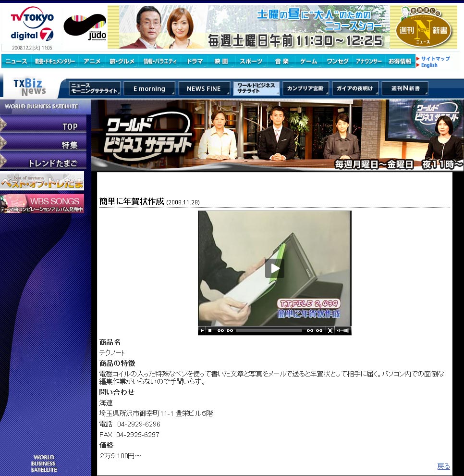Open the Kano Cup judo logo banner
Viewport: 464px width, 476px height.
pos(85,27)
